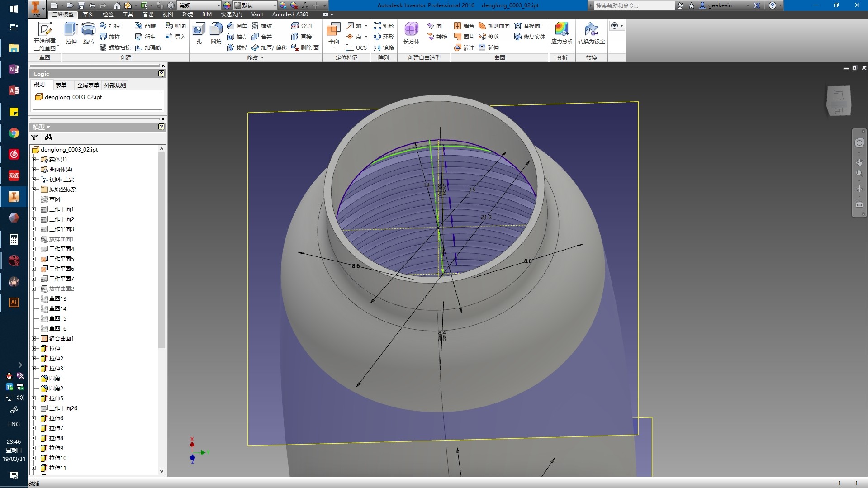
Task: Open Google Chrome from the taskbar
Action: [14, 133]
